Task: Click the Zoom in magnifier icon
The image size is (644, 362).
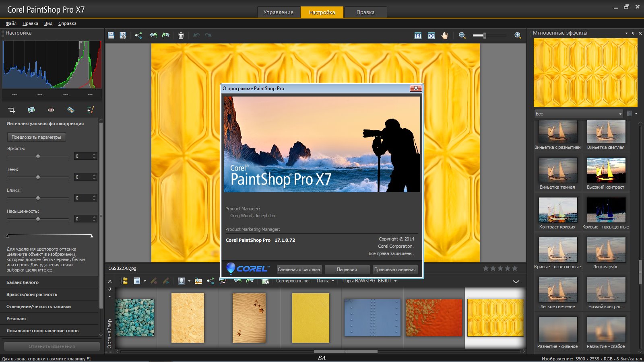Action: [518, 35]
